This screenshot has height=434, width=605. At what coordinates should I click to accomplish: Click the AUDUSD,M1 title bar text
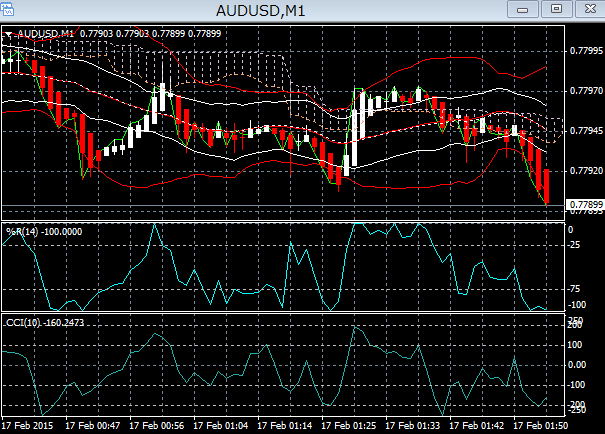pyautogui.click(x=262, y=11)
